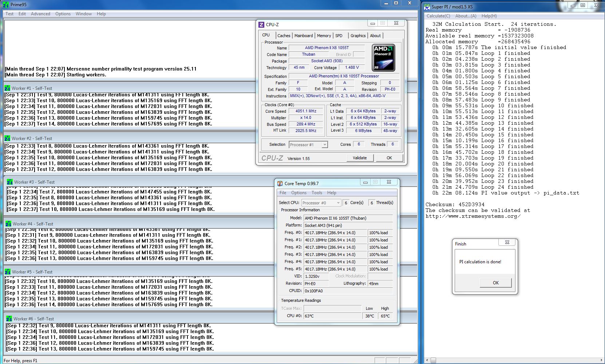Screen dimensions: 605x364
Task: Click the High temperature value 65°C
Action: [385, 316]
